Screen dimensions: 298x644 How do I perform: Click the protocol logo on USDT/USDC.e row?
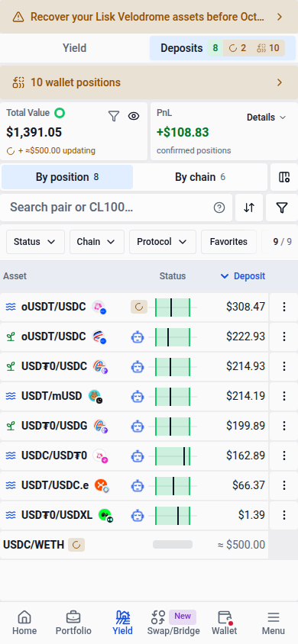click(x=101, y=486)
